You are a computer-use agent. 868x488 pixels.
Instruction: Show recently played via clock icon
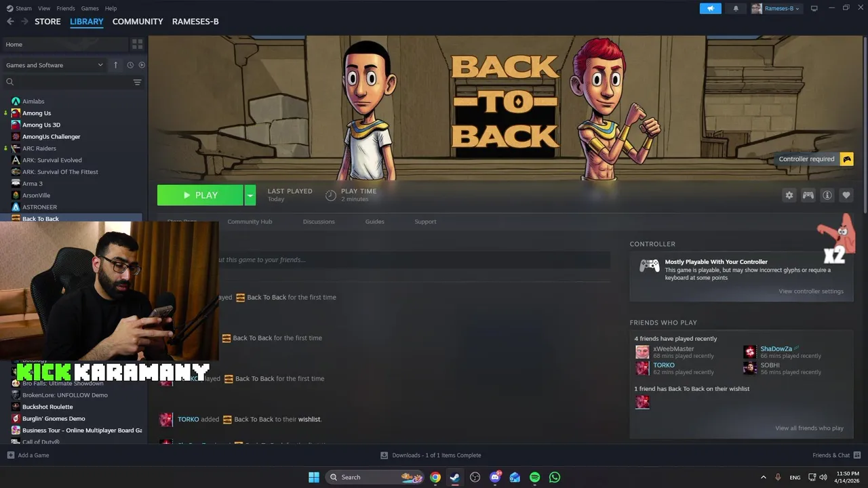coord(130,65)
